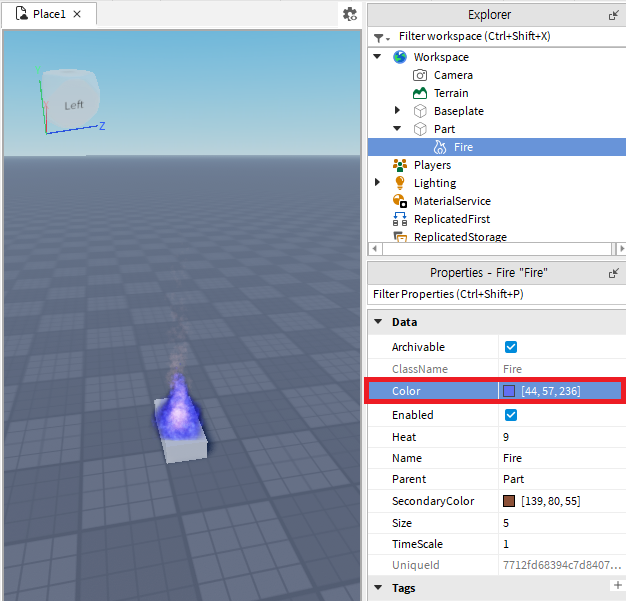626x601 pixels.
Task: Collapse the Tags properties section
Action: (378, 587)
